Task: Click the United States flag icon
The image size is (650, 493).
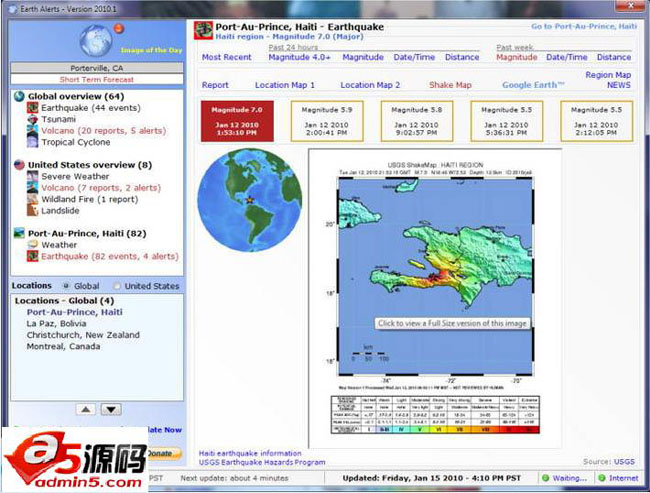Action: pos(19,165)
